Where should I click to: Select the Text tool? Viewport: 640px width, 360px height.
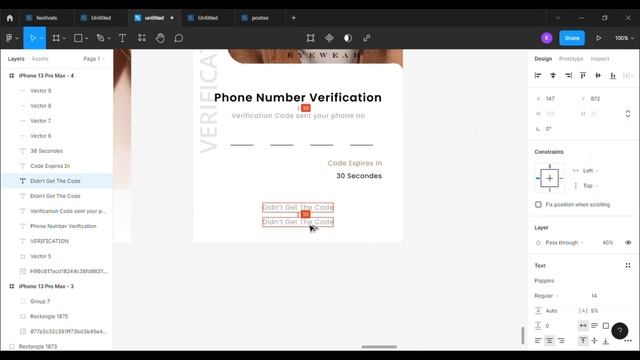122,38
